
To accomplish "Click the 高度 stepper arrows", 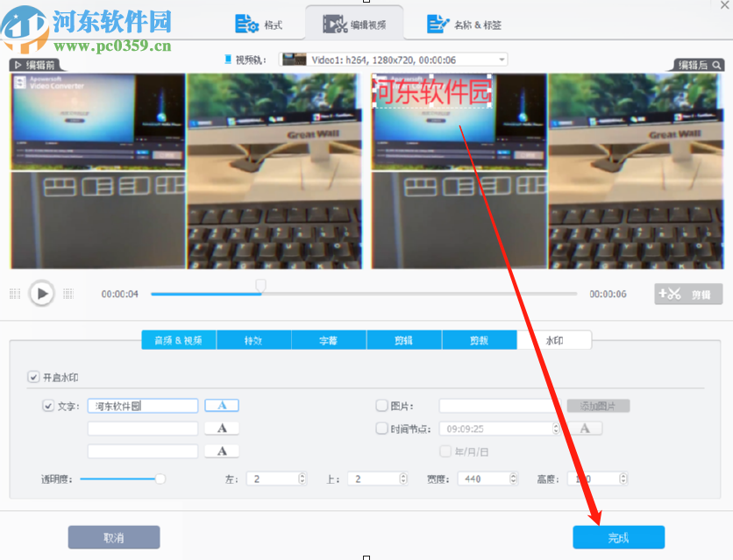I will click(623, 478).
